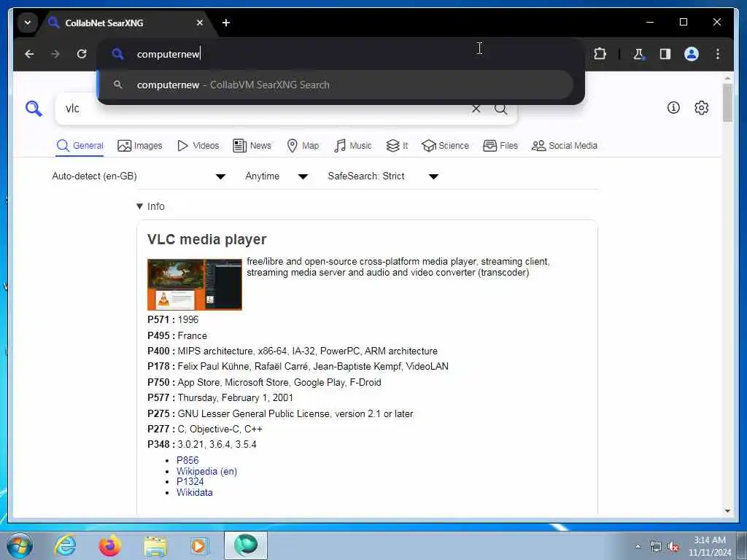Open the SafeSearch: Strict dropdown
This screenshot has width=747, height=560.
tap(382, 176)
